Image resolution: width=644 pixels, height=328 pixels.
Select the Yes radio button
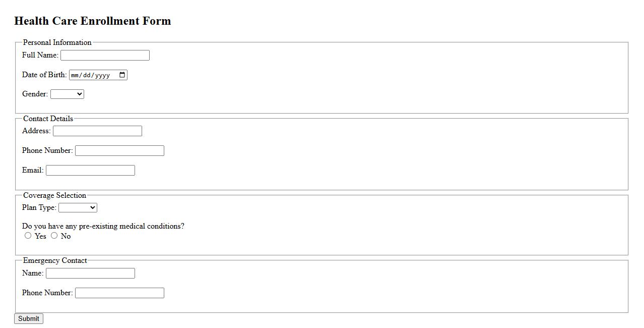[x=28, y=236]
